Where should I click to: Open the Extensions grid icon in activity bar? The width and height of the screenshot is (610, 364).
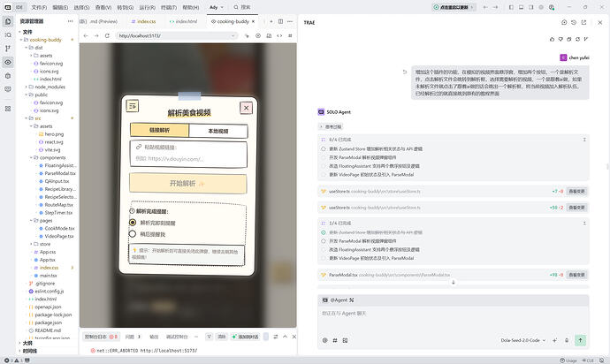(8, 109)
